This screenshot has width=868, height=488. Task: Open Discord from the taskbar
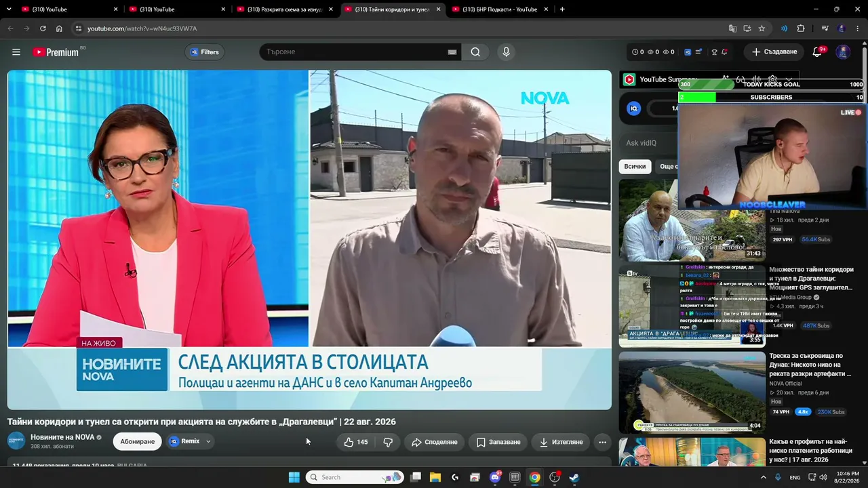point(495,477)
